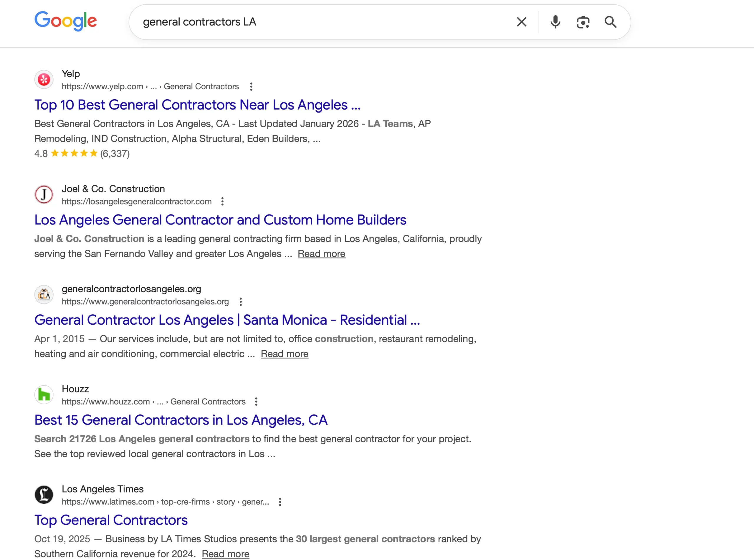754x560 pixels.
Task: Open General Contractor Los Angeles Santa Monica link
Action: (227, 320)
